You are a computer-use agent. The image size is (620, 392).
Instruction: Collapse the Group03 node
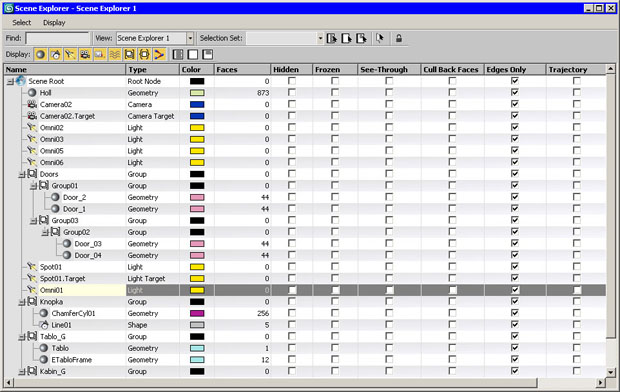point(33,221)
